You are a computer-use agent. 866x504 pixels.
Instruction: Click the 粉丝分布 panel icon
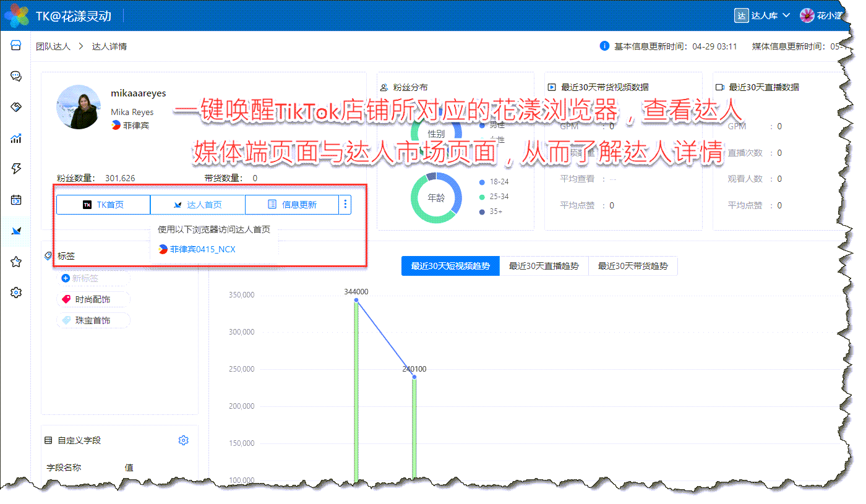tap(384, 87)
